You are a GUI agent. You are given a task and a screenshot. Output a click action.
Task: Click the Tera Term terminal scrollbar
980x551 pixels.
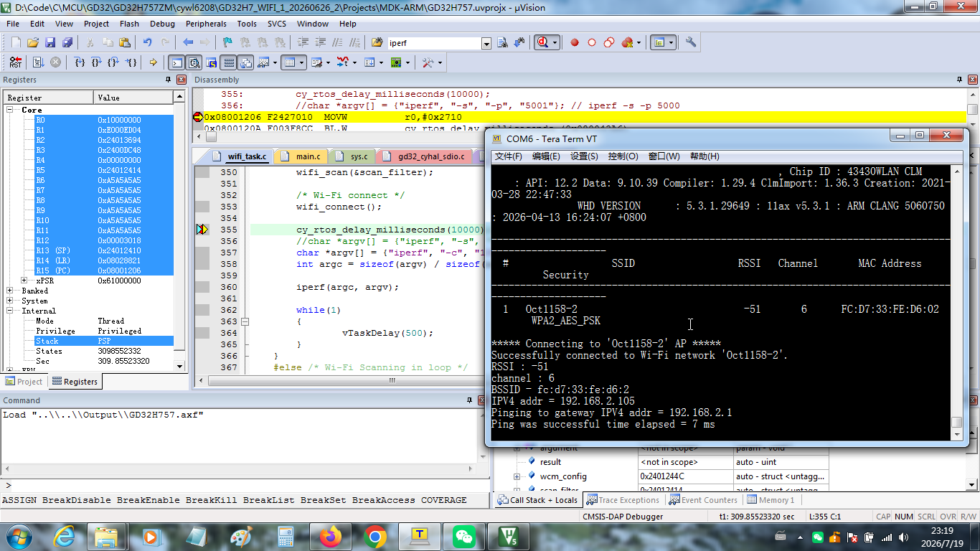[x=956, y=303]
